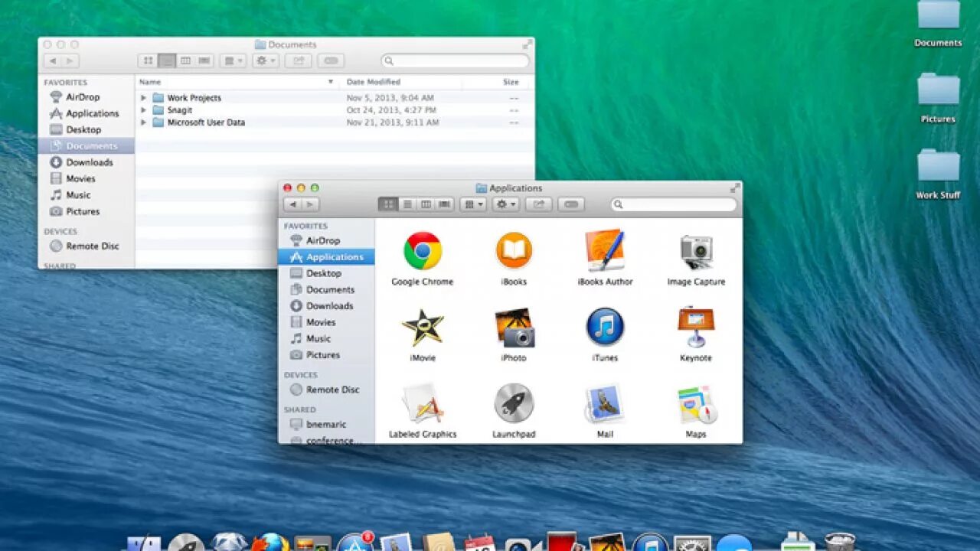The width and height of the screenshot is (980, 551).
Task: Open Downloads in the Documents window sidebar
Action: tap(89, 162)
